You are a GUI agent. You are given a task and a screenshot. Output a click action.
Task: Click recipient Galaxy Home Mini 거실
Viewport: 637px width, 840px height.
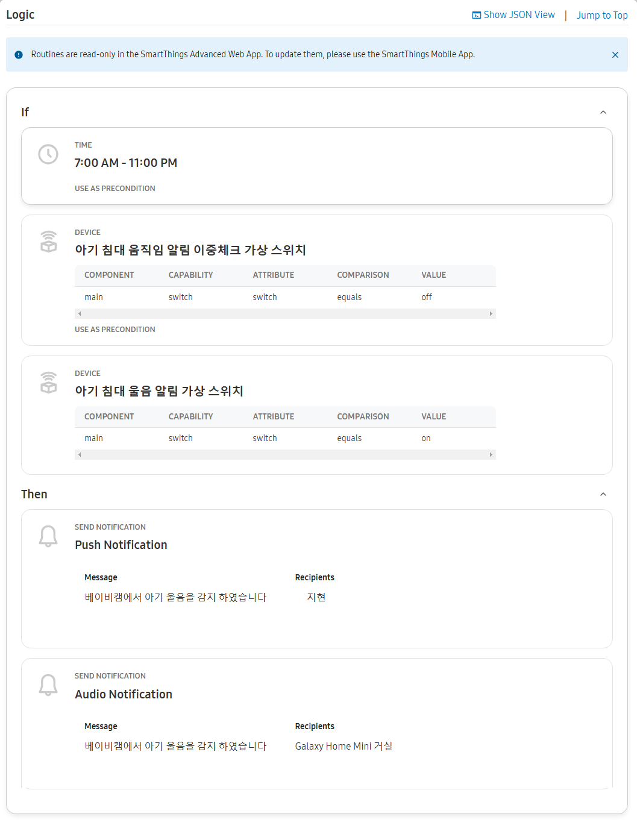tap(344, 746)
